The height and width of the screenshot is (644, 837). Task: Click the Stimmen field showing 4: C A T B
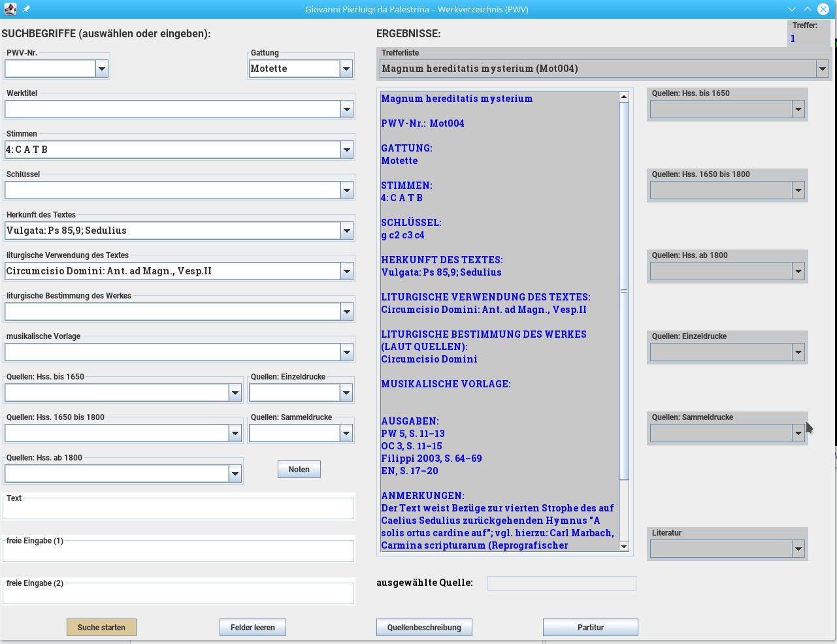(173, 150)
